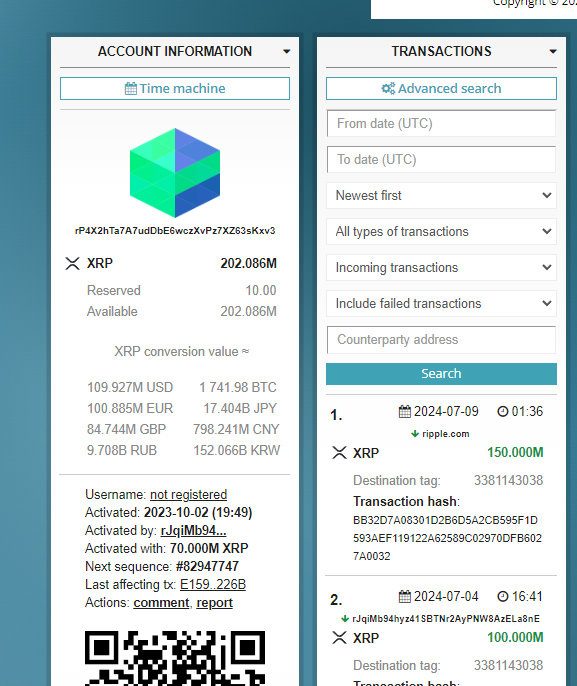Click the XRP logo beside account balance
Viewport: 577px width, 686px height.
coord(73,263)
